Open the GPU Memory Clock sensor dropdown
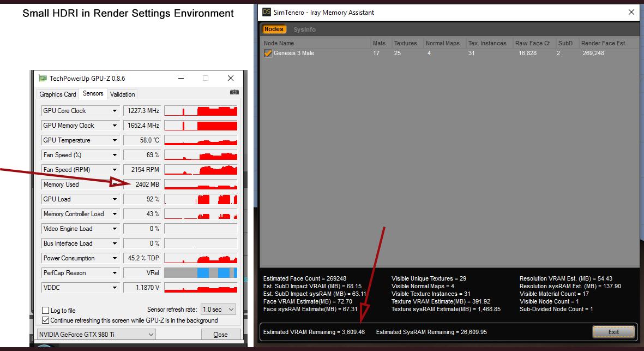This screenshot has width=644, height=351. [115, 126]
